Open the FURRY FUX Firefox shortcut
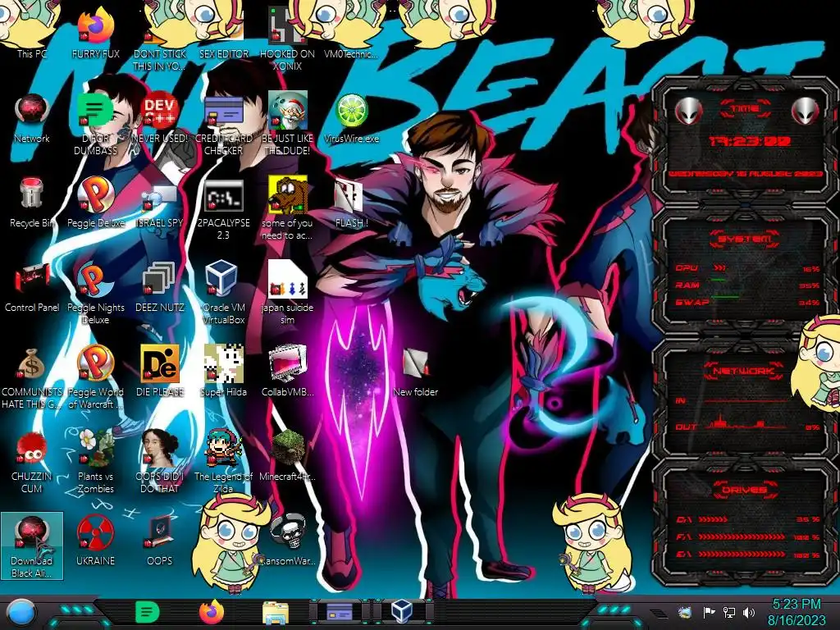 pos(95,32)
